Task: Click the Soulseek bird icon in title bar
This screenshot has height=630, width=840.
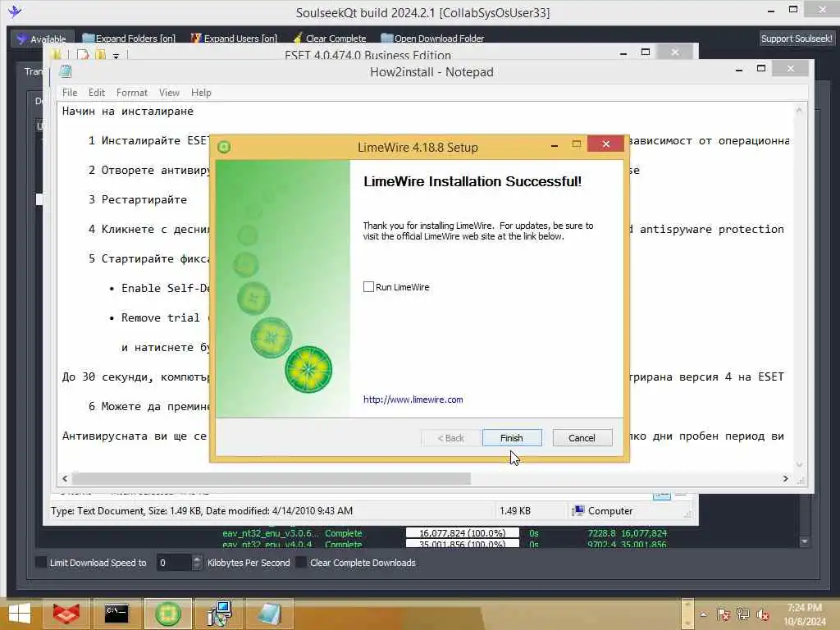Action: pos(15,11)
